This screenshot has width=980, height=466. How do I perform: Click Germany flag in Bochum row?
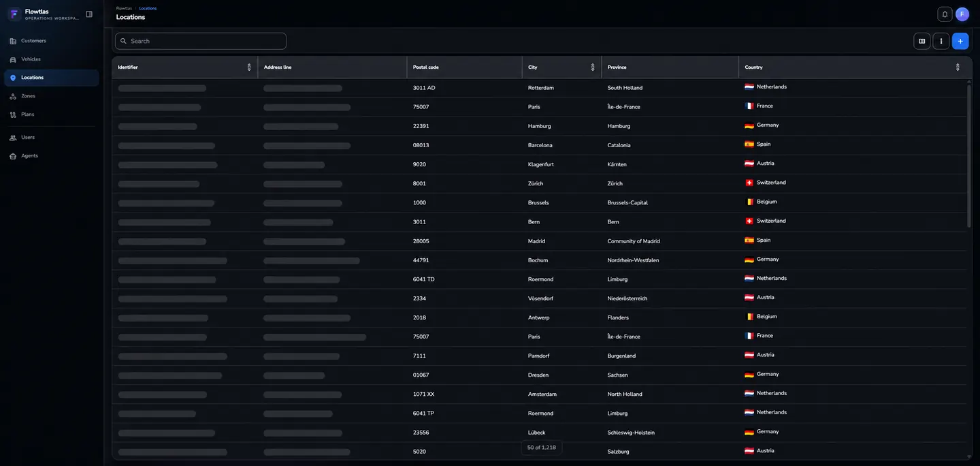(749, 259)
